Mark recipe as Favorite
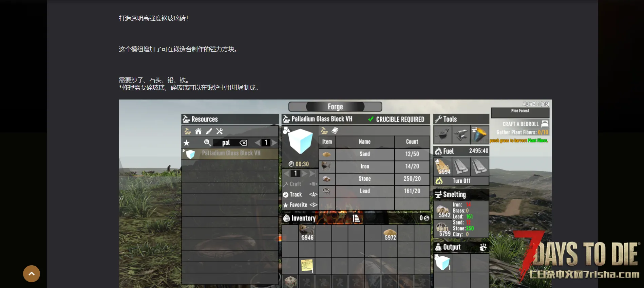The height and width of the screenshot is (288, 644). click(x=300, y=205)
